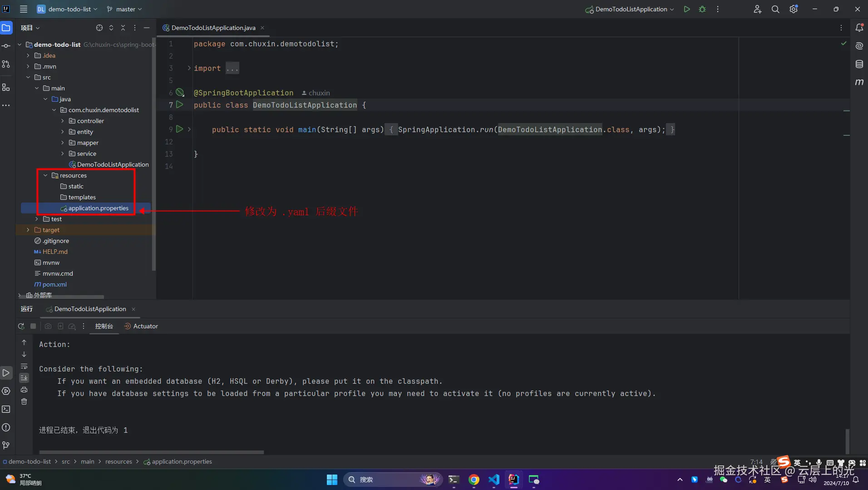Screen dimensions: 868x490
Task: Collapse the resources folder
Action: (x=45, y=175)
